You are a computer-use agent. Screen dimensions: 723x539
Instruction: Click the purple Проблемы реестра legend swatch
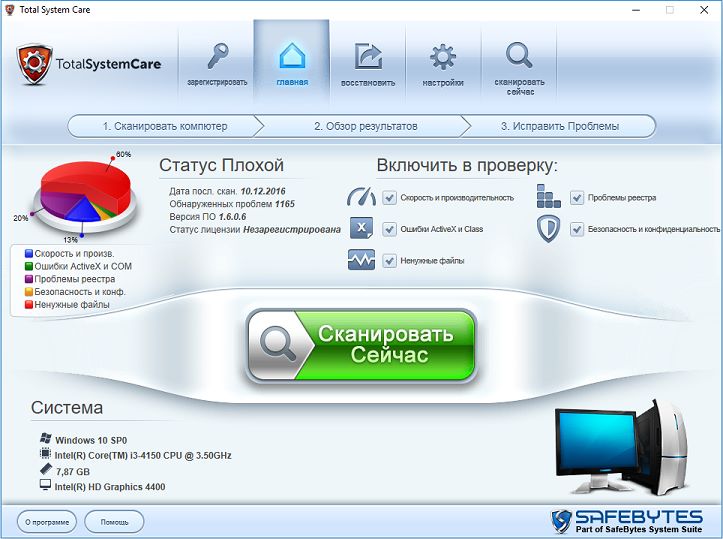tap(29, 279)
